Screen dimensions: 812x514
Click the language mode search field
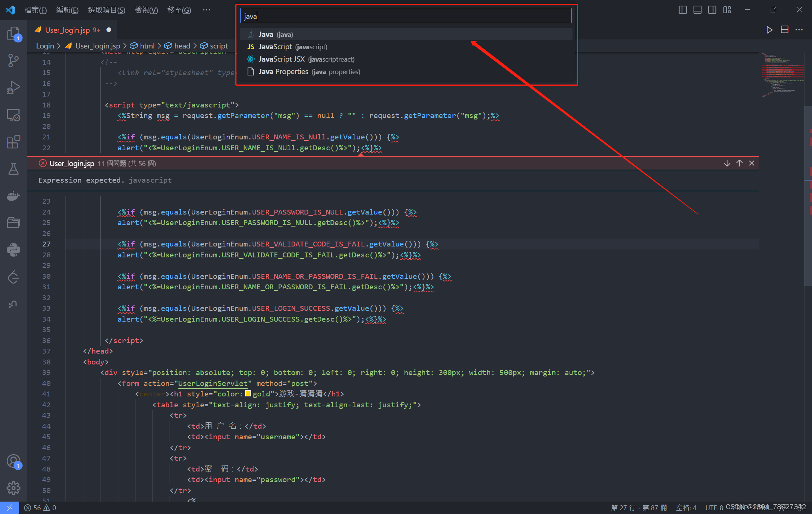click(406, 16)
